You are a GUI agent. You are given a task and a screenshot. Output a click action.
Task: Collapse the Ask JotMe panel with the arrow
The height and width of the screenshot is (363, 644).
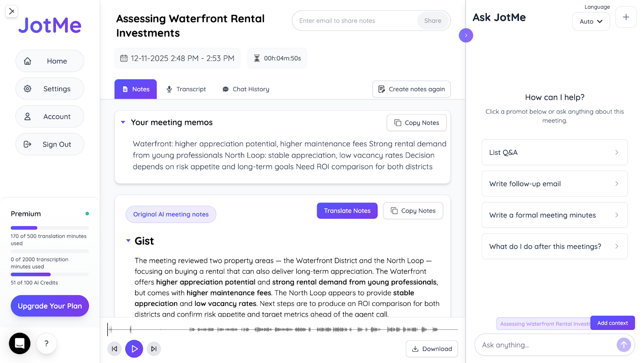click(466, 35)
